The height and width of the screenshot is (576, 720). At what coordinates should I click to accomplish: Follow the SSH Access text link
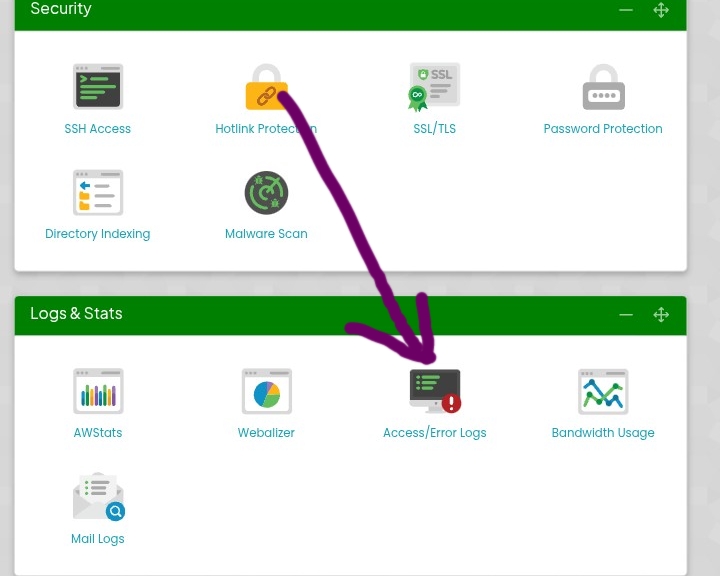(97, 129)
